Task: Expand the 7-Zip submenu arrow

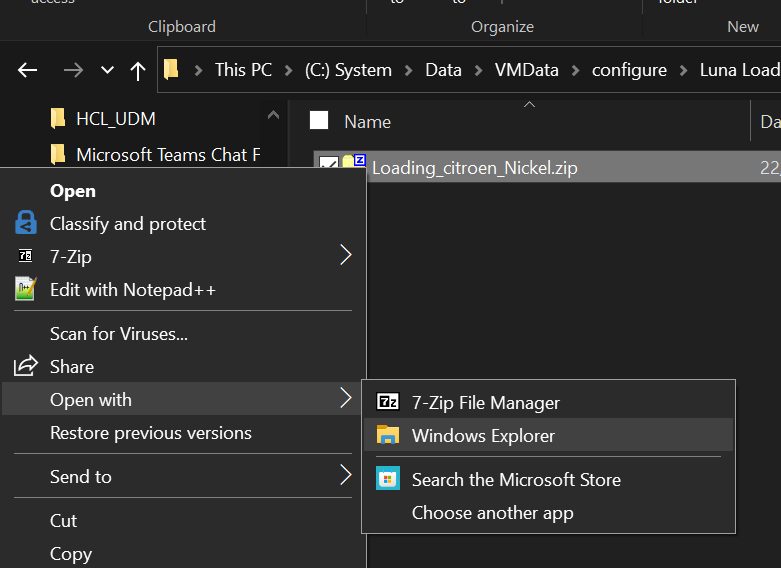Action: pos(346,255)
